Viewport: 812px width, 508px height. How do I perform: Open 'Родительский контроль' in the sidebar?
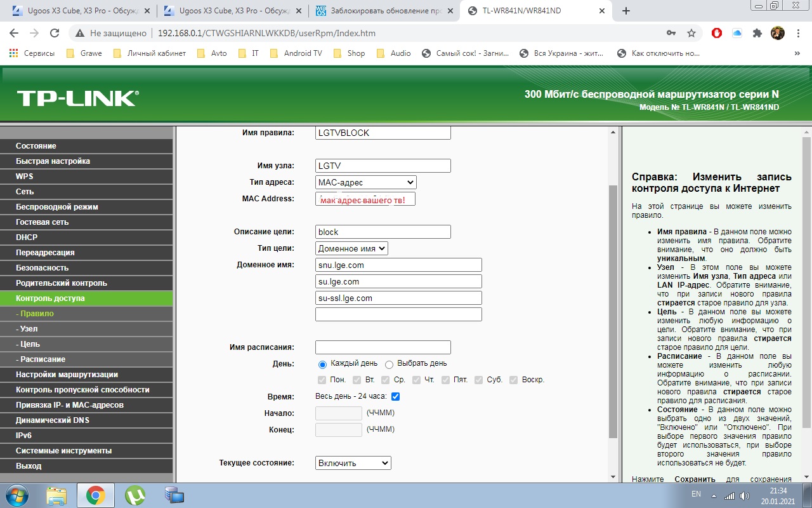click(62, 283)
